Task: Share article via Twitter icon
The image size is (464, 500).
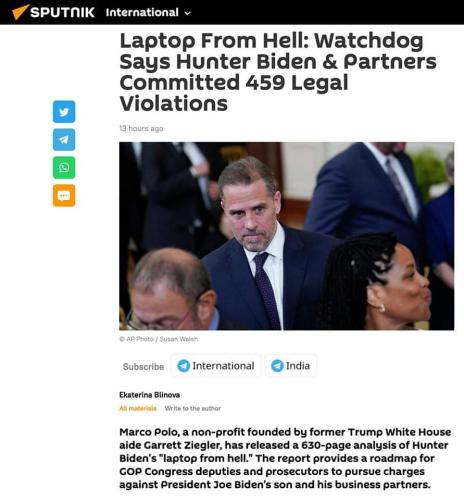Action: coord(64,112)
